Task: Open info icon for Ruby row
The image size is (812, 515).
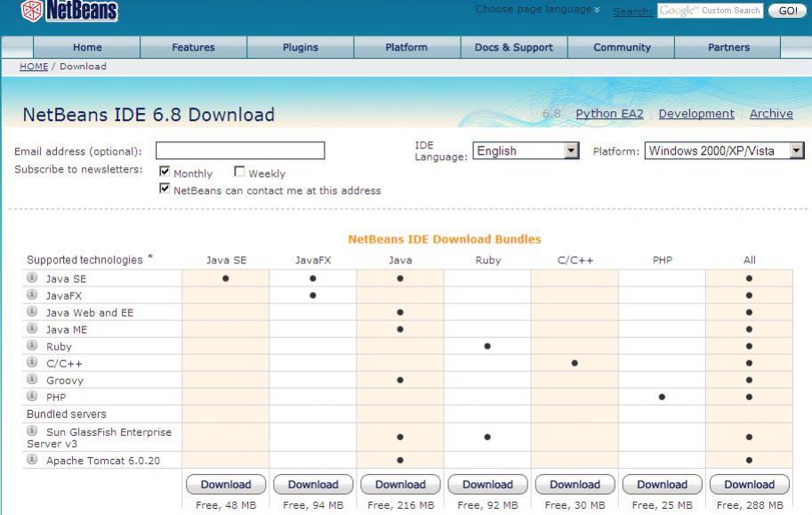Action: pyautogui.click(x=32, y=346)
